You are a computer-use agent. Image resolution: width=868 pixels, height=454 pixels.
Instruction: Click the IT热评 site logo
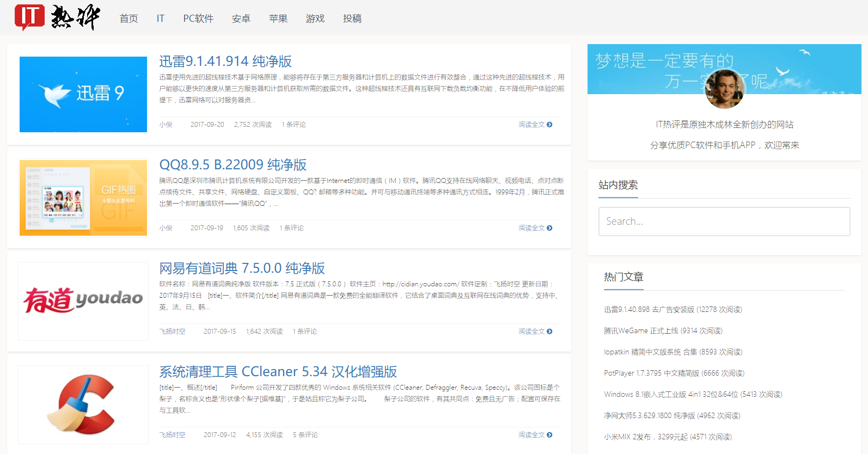[57, 17]
